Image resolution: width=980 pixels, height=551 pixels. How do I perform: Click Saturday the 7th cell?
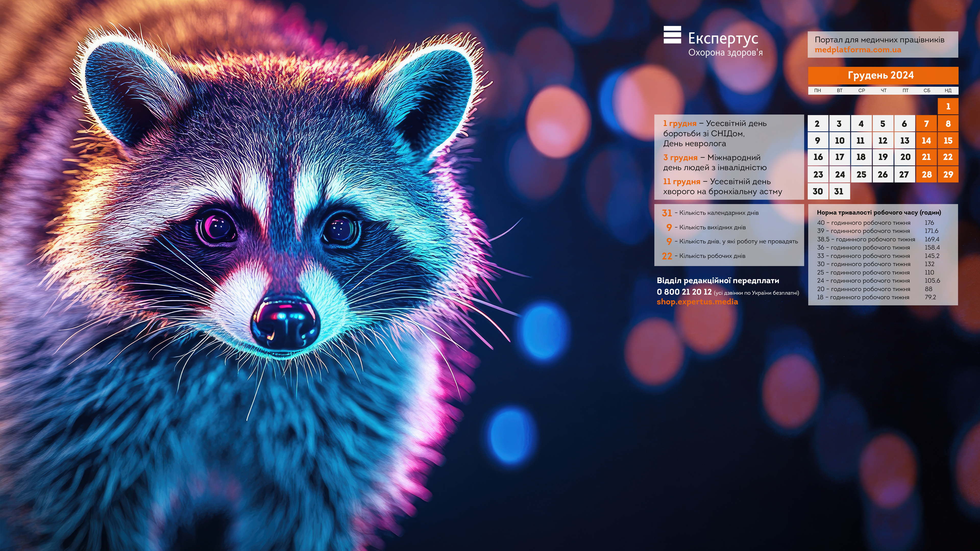pyautogui.click(x=926, y=123)
